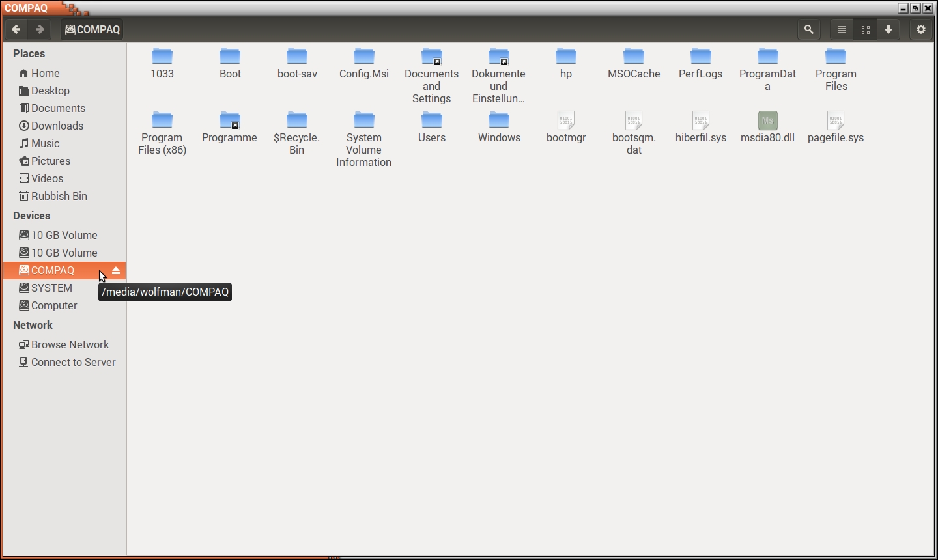Screen dimensions: 938x560
Task: Open Downloads in the Places sidebar
Action: coord(57,126)
